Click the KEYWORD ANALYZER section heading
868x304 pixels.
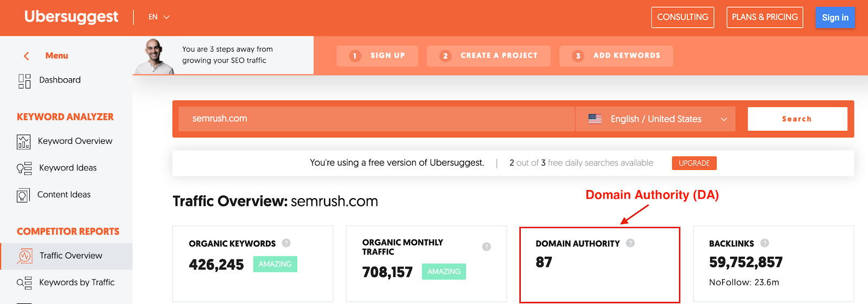[65, 117]
